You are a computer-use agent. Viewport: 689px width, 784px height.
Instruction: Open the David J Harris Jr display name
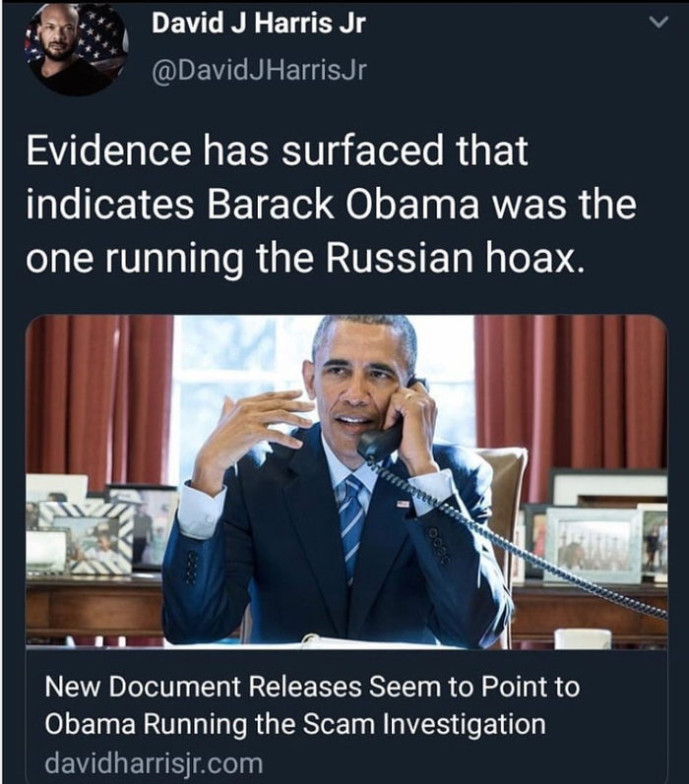click(x=258, y=23)
